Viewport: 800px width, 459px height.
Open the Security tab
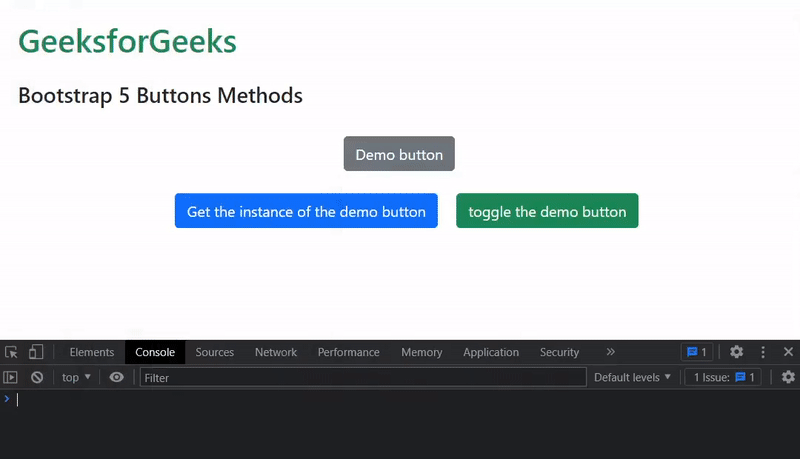point(560,352)
